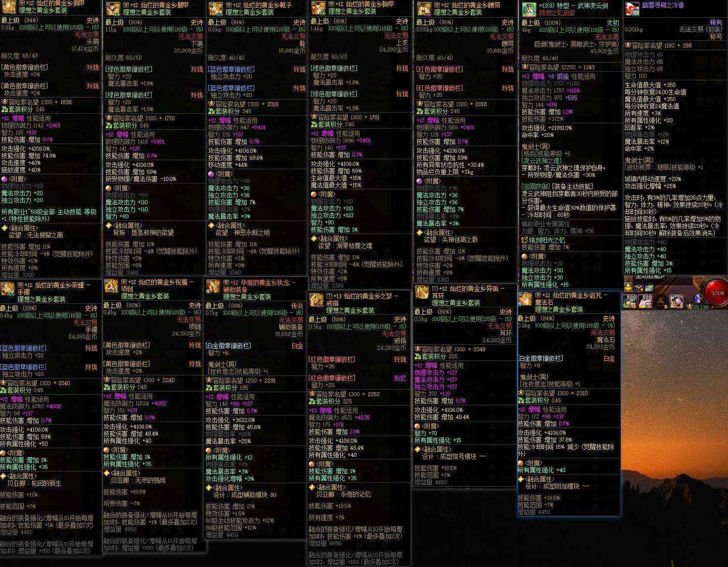Click the text 设计：成型辅助模块 80
The height and width of the screenshot is (567, 728).
(245, 495)
